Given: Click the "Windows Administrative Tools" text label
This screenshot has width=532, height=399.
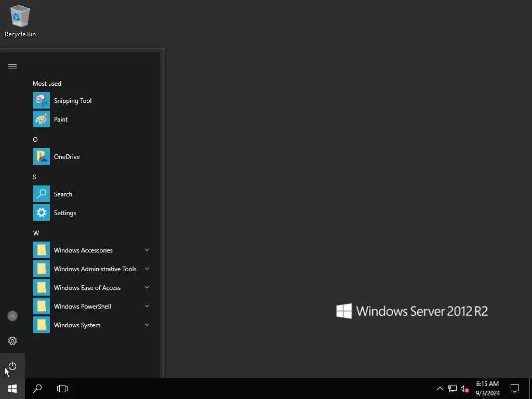Looking at the screenshot, I should [x=95, y=269].
